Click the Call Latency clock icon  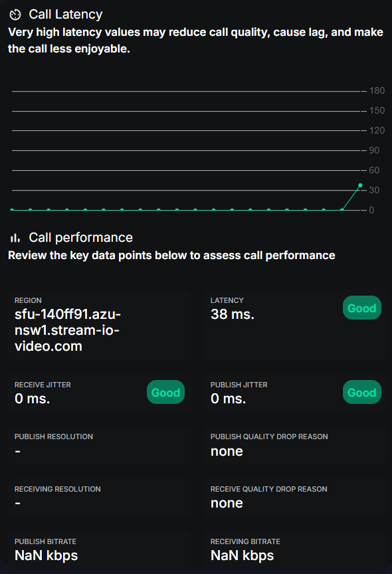[x=15, y=15]
